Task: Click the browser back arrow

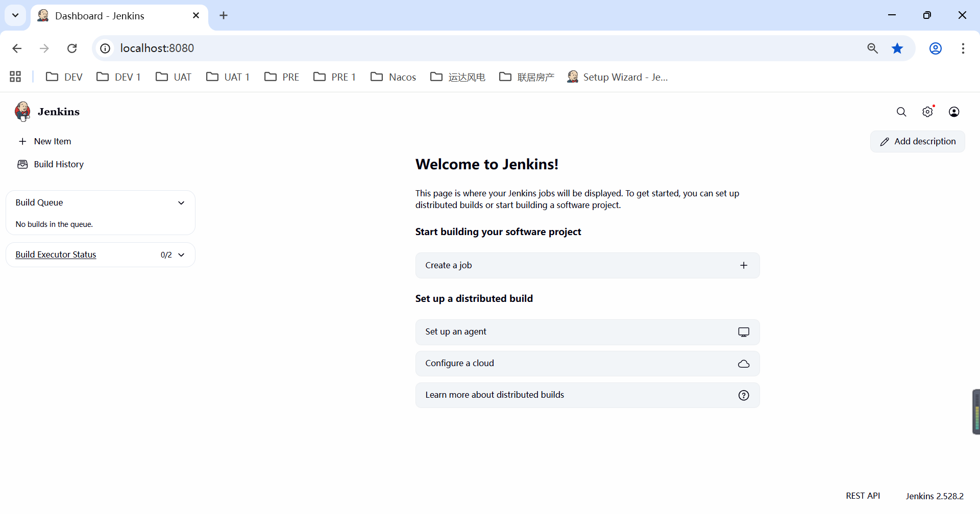Action: (17, 48)
